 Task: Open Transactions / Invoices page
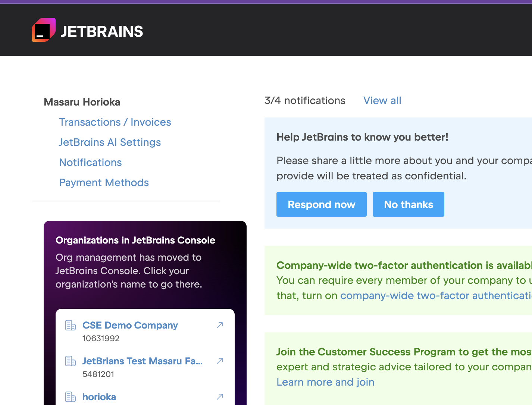115,122
